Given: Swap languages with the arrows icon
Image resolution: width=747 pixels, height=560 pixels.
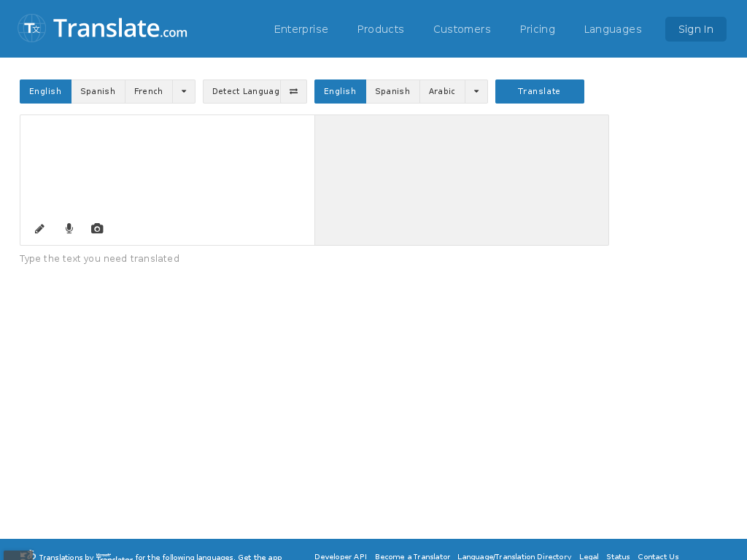Looking at the screenshot, I should click(293, 92).
